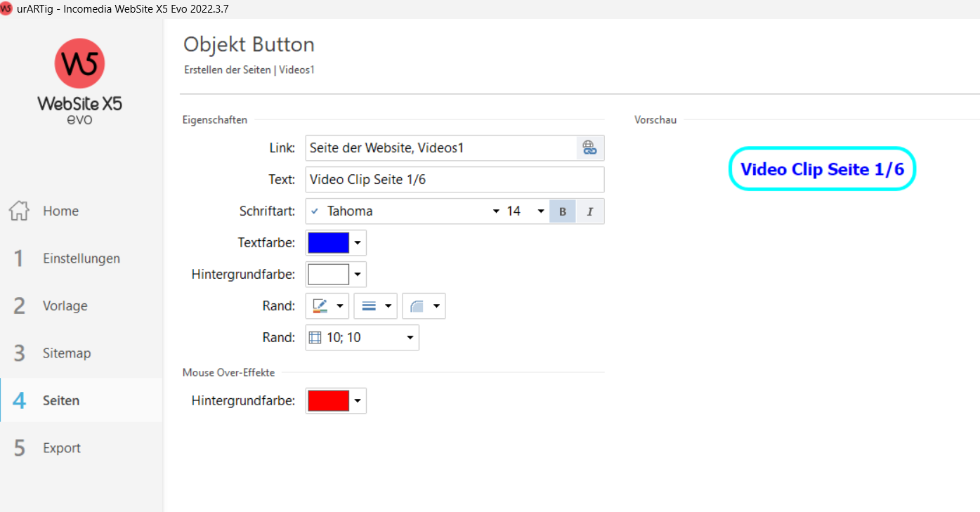
Task: Click the link chooser icon in Link field
Action: coord(589,148)
